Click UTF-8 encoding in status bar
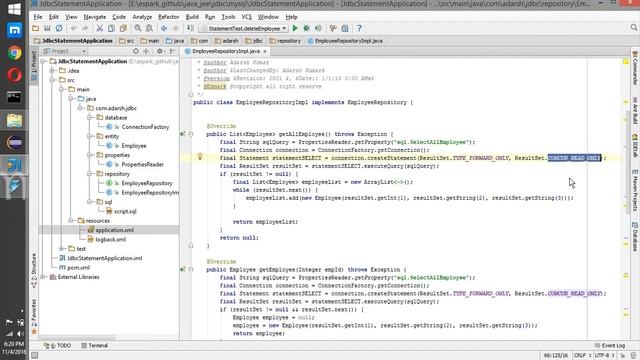The width and height of the screenshot is (640, 360). coord(604,356)
